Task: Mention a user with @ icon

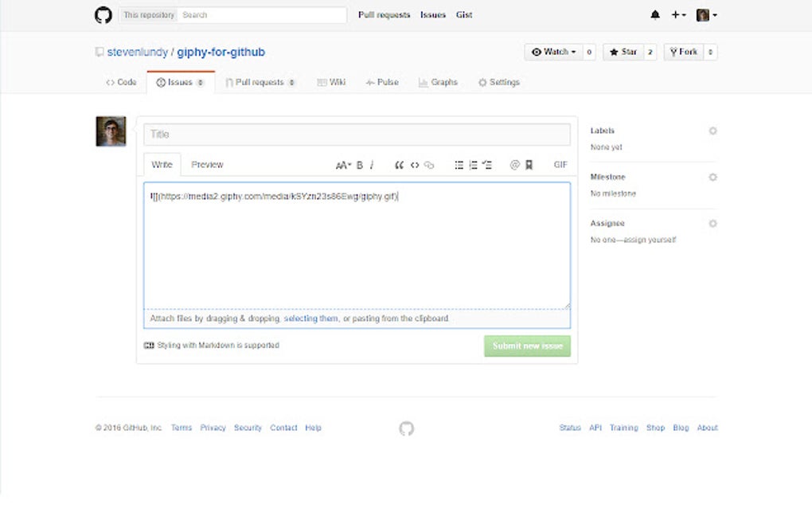Action: tap(514, 165)
